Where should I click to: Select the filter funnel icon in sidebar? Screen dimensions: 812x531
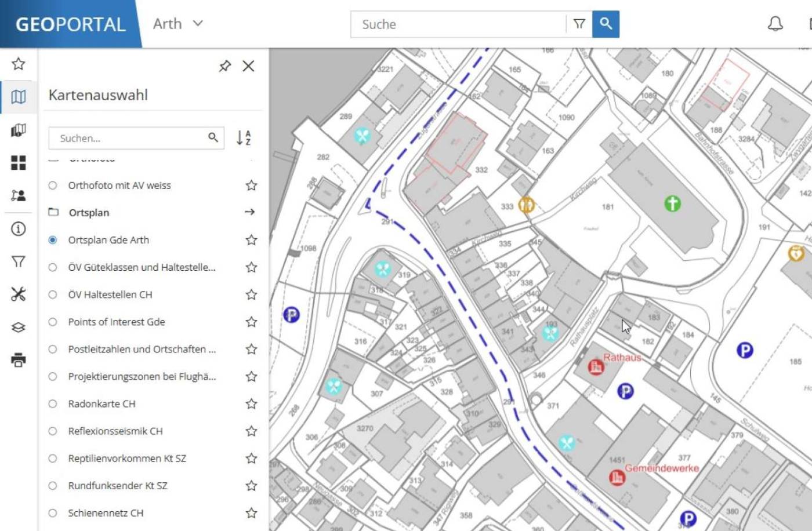coord(19,262)
